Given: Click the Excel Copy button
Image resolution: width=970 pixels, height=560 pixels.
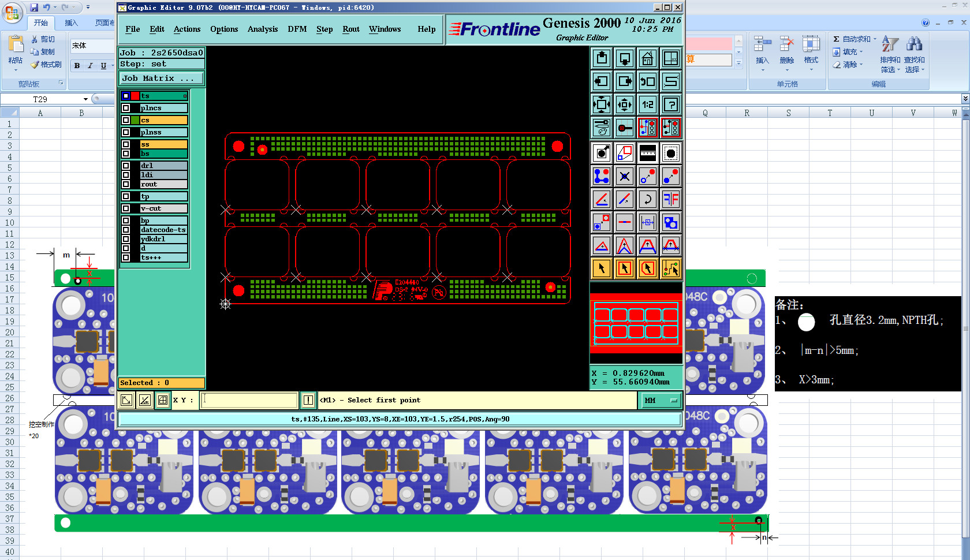Looking at the screenshot, I should pyautogui.click(x=43, y=52).
